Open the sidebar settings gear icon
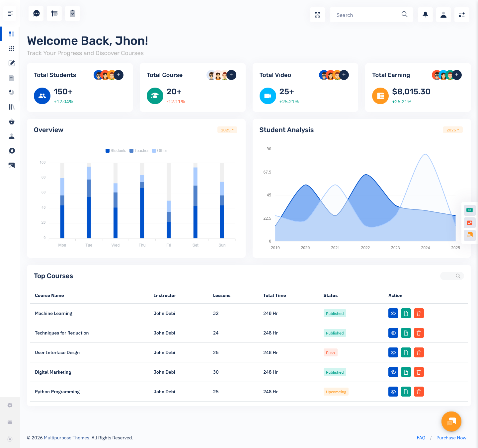This screenshot has width=478, height=448. [10, 405]
